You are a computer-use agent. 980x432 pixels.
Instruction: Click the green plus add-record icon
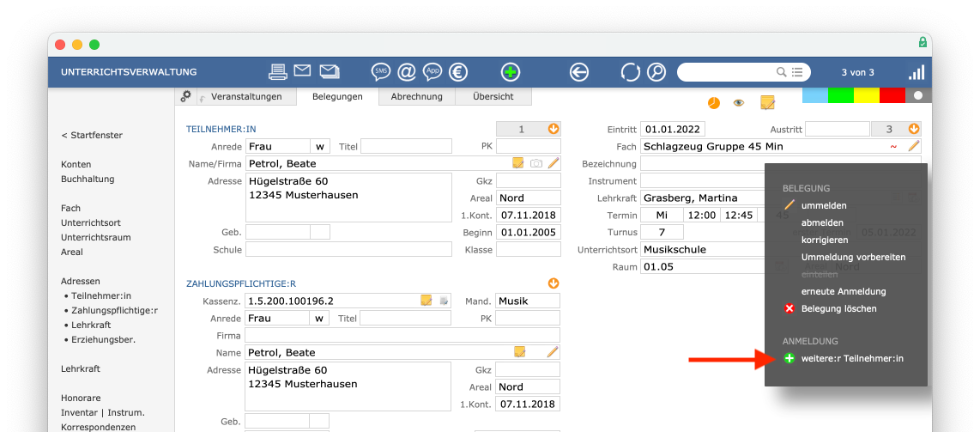point(511,72)
